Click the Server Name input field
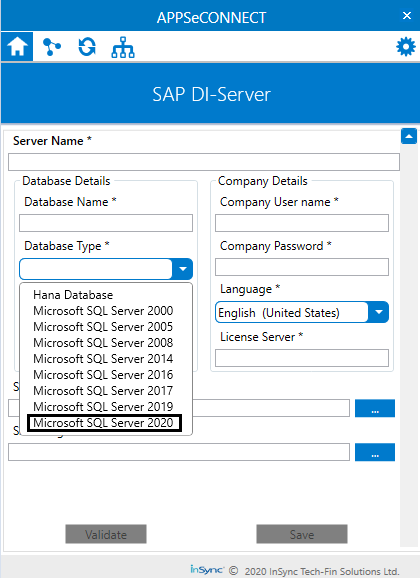420x578 pixels. point(204,162)
